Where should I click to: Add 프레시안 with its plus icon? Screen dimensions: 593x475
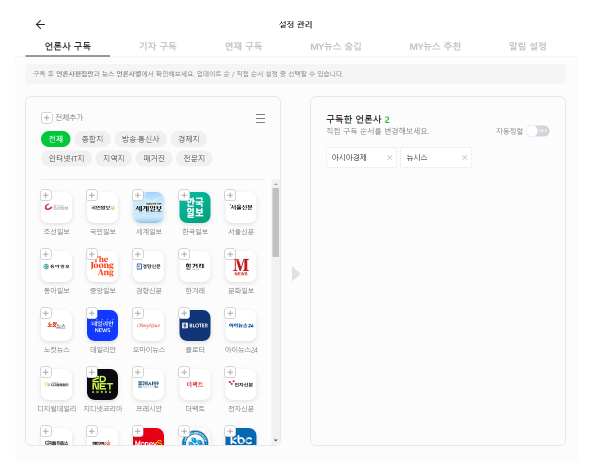tap(138, 372)
